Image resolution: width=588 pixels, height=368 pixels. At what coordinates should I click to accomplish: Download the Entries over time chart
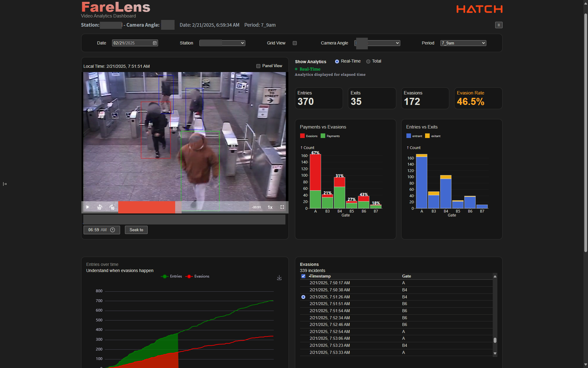[x=279, y=278]
